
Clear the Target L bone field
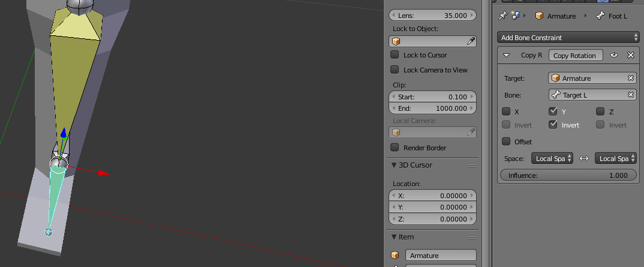pos(631,95)
